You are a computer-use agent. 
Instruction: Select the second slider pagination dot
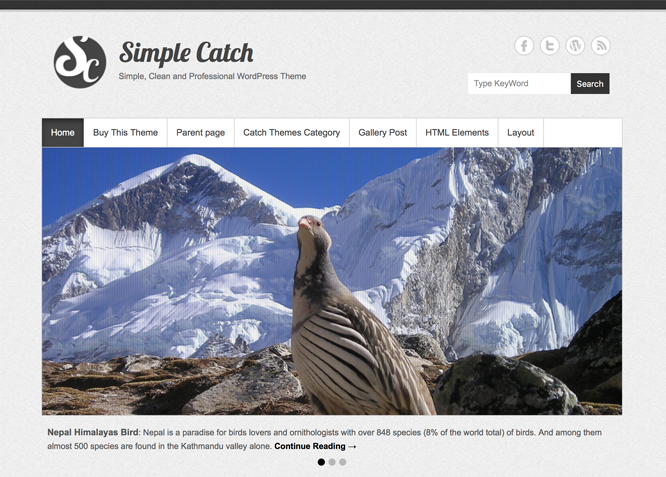point(332,462)
